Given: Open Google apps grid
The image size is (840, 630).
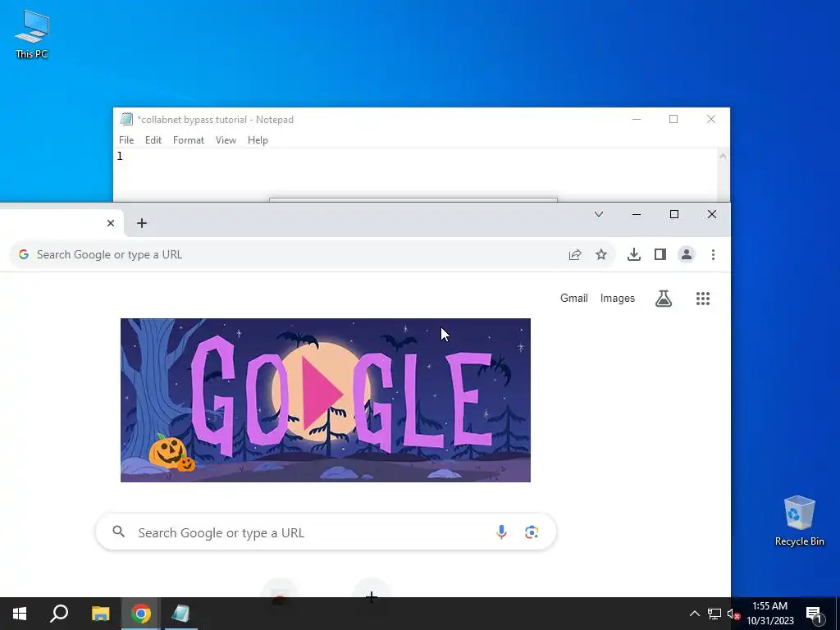Looking at the screenshot, I should pos(703,299).
